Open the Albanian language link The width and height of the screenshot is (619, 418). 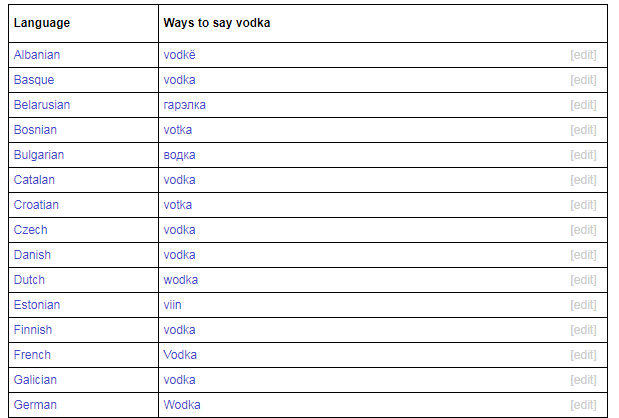[37, 55]
